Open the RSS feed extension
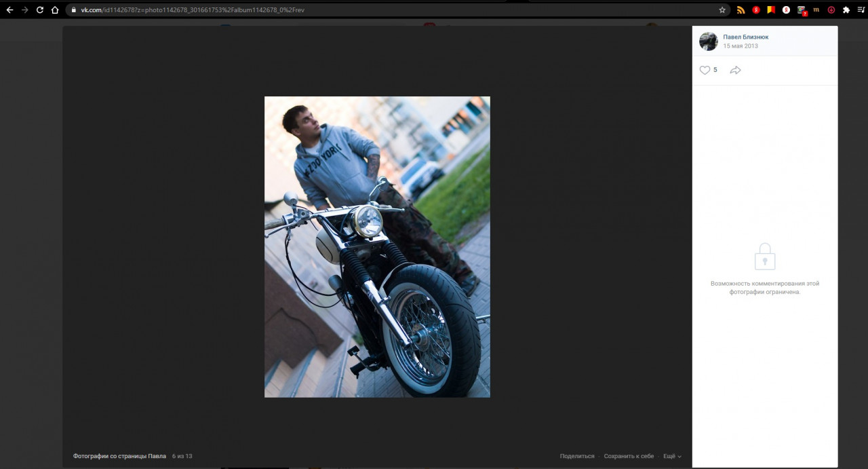Viewport: 868px width, 469px height. 741,10
